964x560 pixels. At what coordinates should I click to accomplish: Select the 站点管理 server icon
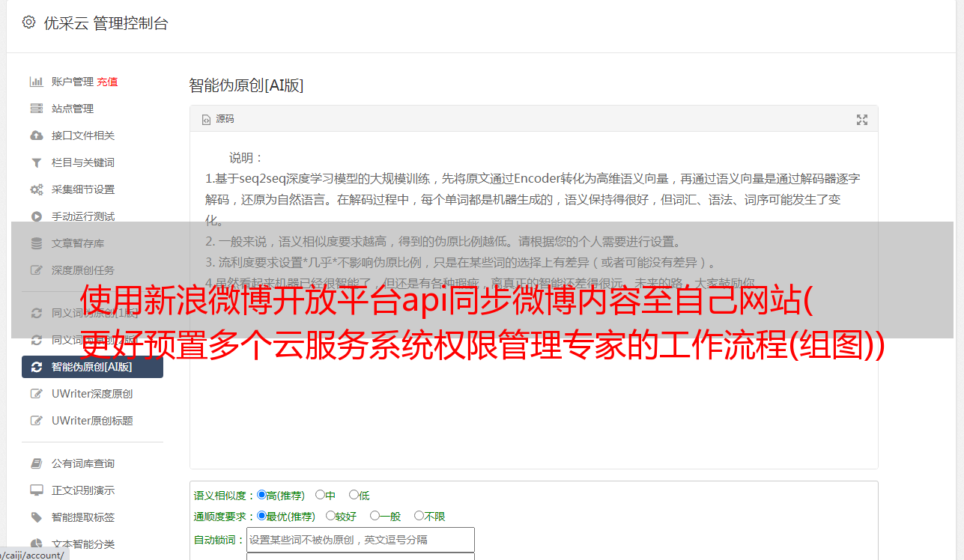click(36, 109)
